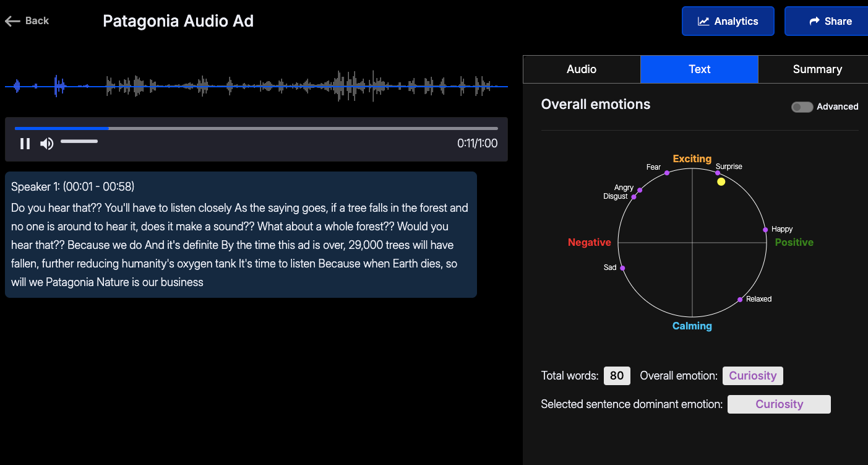Image resolution: width=868 pixels, height=465 pixels.
Task: Click the 0:11/1:00 time display
Action: pos(477,144)
